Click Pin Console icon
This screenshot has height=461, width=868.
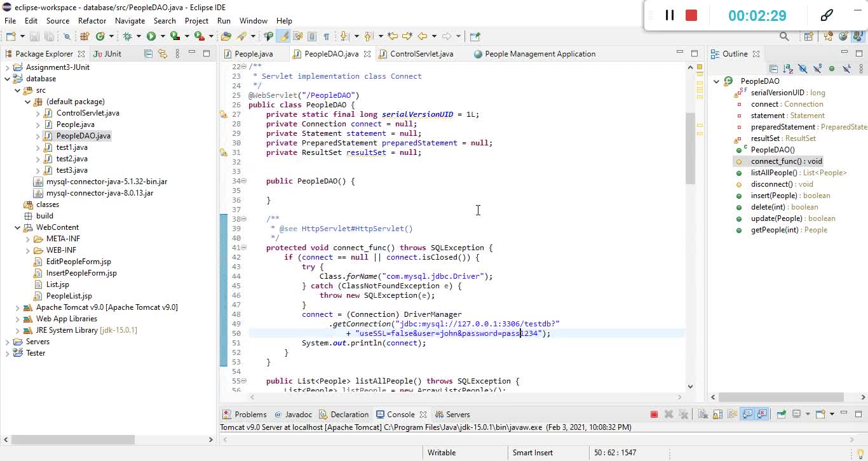tap(782, 415)
